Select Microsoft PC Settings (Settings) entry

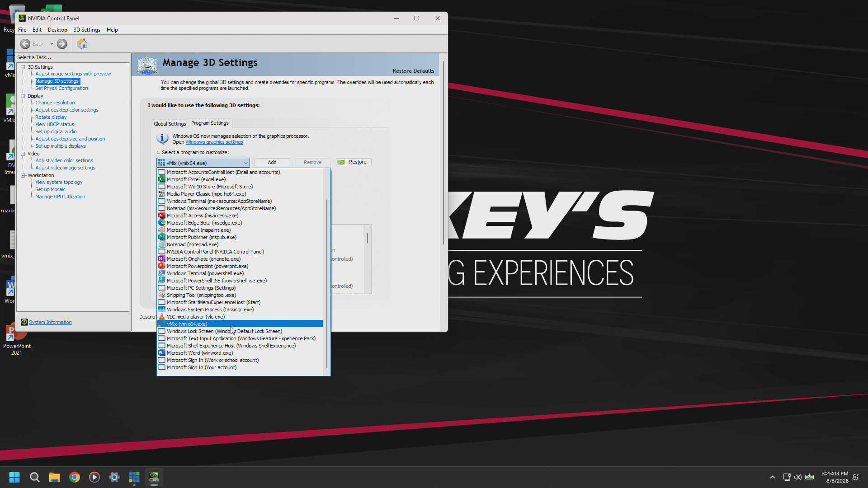click(240, 288)
